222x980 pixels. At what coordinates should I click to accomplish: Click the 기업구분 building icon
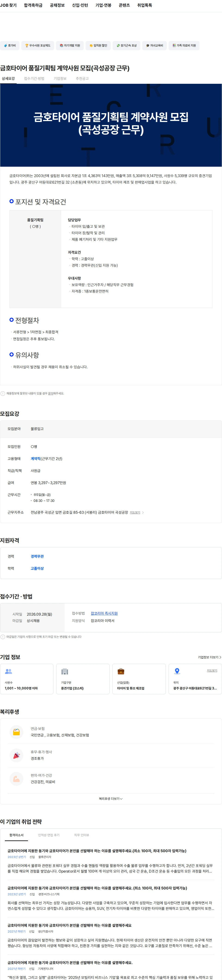[x=65, y=671]
